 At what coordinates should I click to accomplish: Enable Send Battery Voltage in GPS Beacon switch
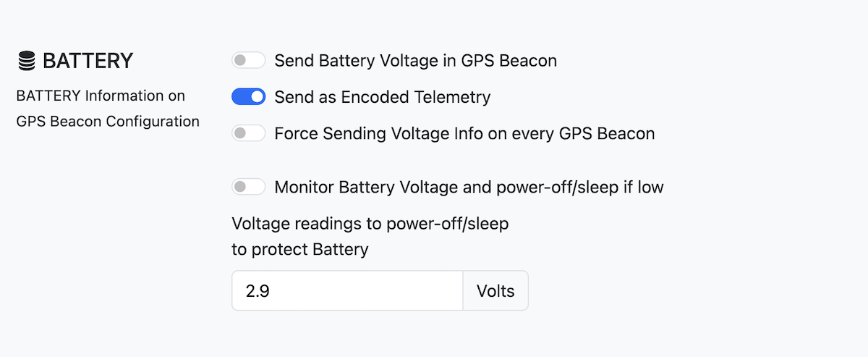249,60
